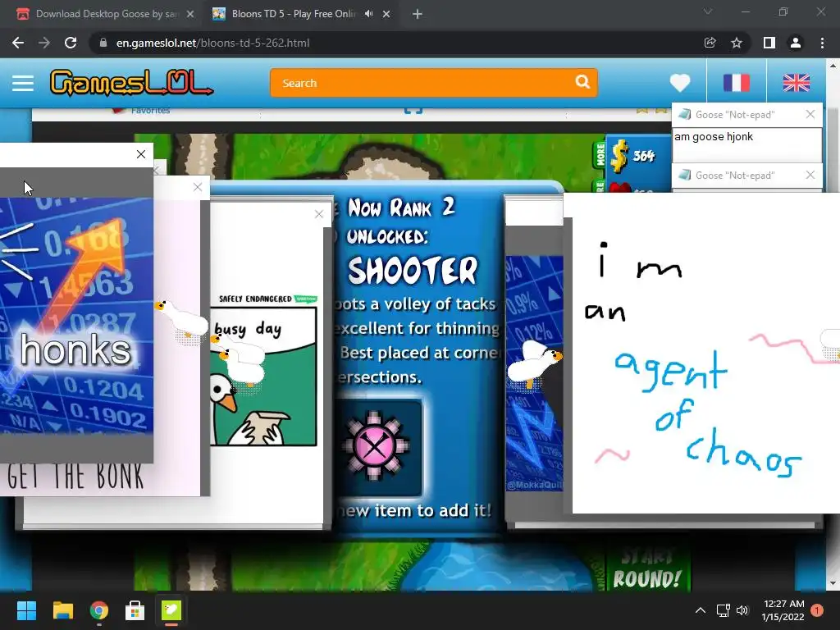Open File Explorer from taskbar
Viewport: 840px width, 630px height.
62,610
